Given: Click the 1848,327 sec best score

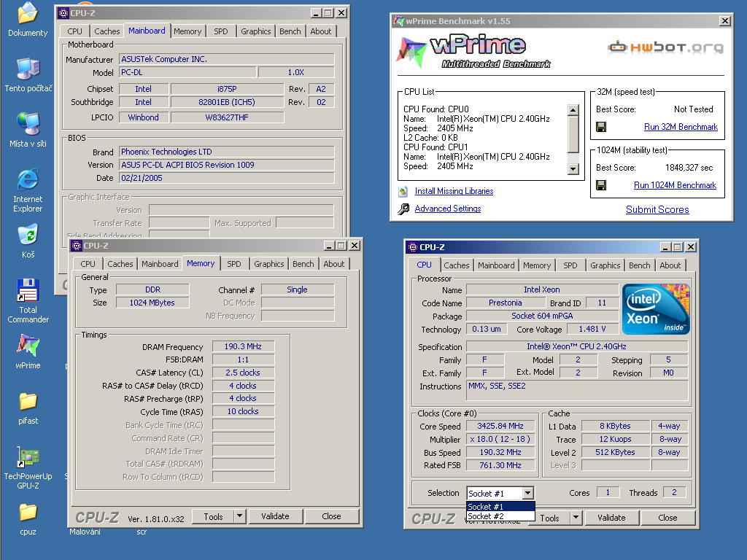Looking at the screenshot, I should (689, 168).
